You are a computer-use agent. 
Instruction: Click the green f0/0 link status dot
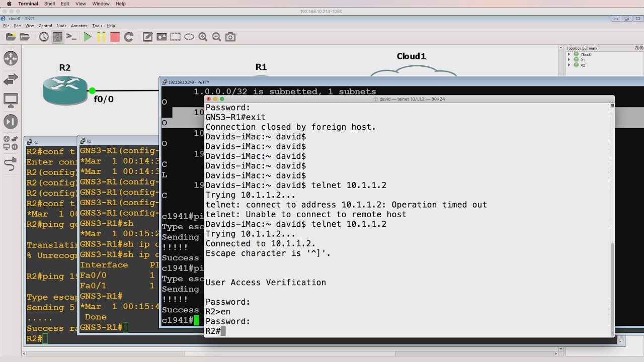tap(92, 90)
